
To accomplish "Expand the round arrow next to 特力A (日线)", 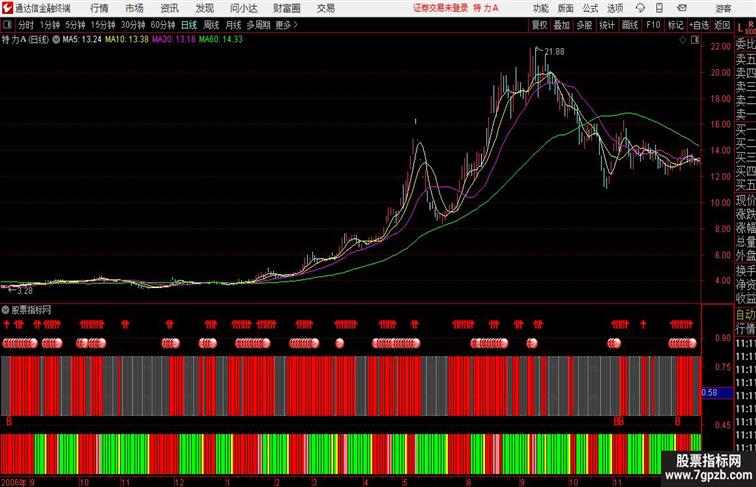I will (56, 40).
